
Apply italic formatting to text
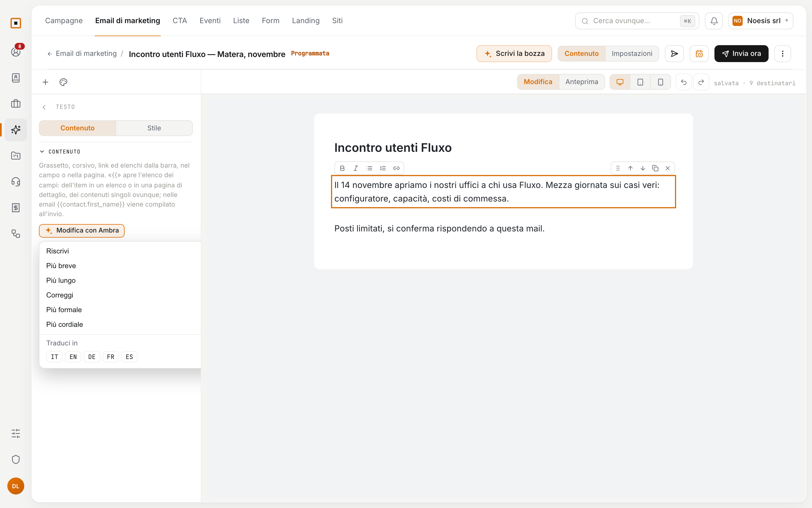[x=356, y=168]
